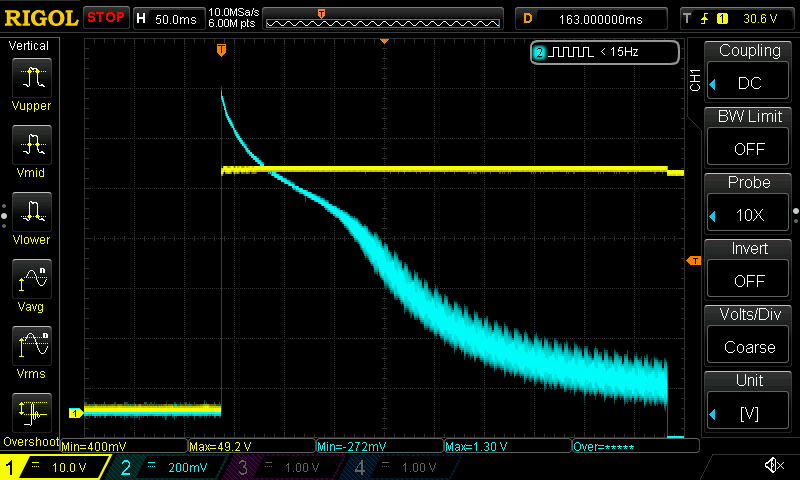The height and width of the screenshot is (480, 800).
Task: Click the channel 2 frequency counter box
Action: pyautogui.click(x=605, y=52)
